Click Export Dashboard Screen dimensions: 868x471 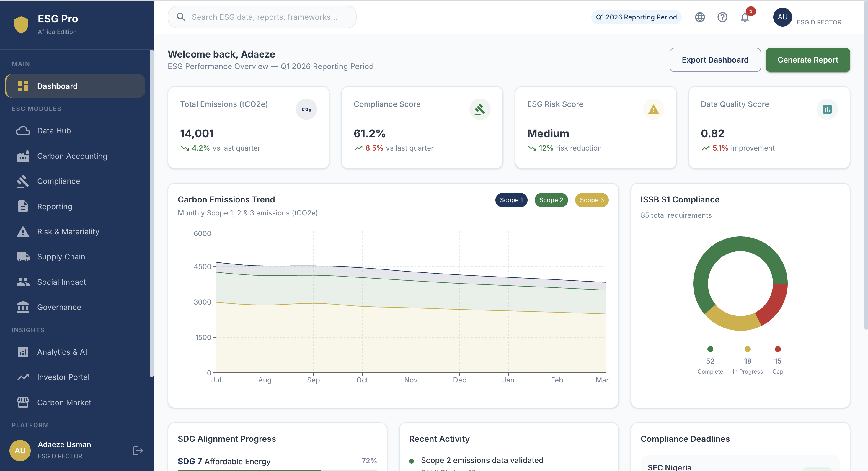pos(715,60)
